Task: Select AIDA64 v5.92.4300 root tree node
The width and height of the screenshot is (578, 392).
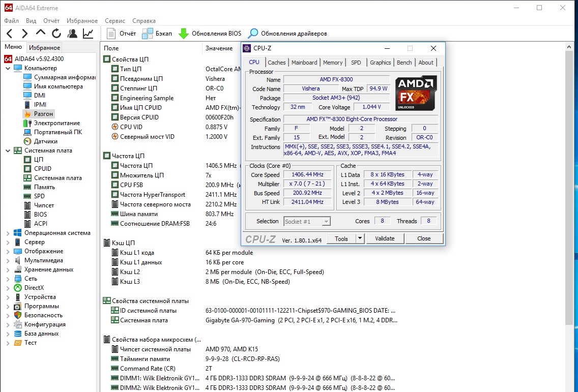Action: [34, 59]
